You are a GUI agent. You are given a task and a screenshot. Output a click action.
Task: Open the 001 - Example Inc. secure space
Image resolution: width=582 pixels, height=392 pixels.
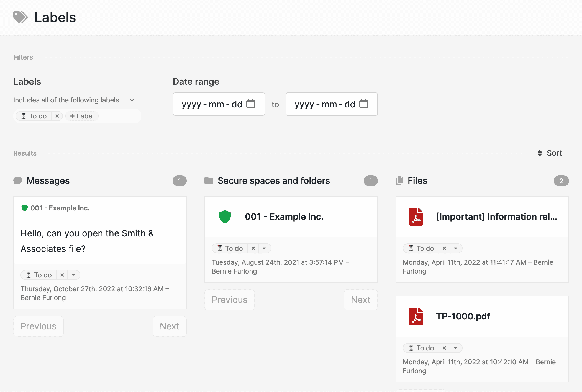tap(284, 217)
